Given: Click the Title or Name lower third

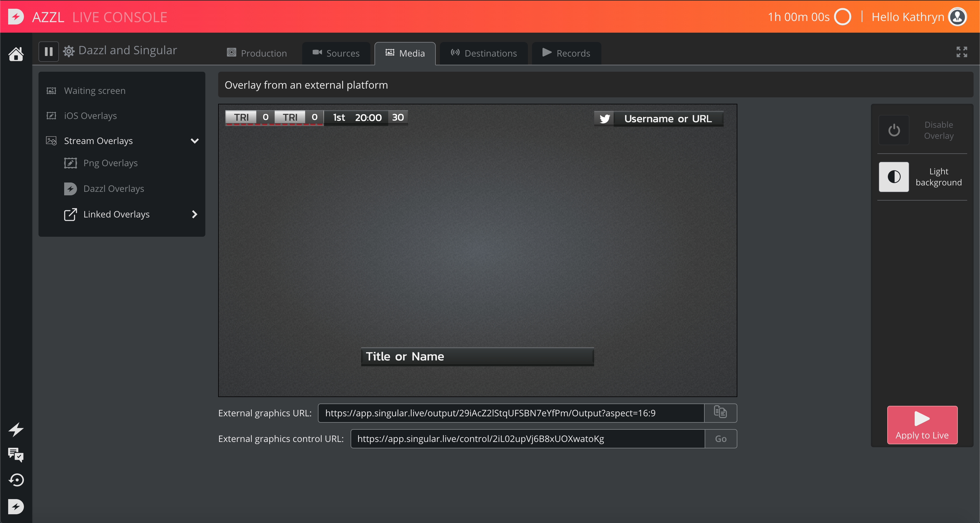Looking at the screenshot, I should click(x=477, y=357).
